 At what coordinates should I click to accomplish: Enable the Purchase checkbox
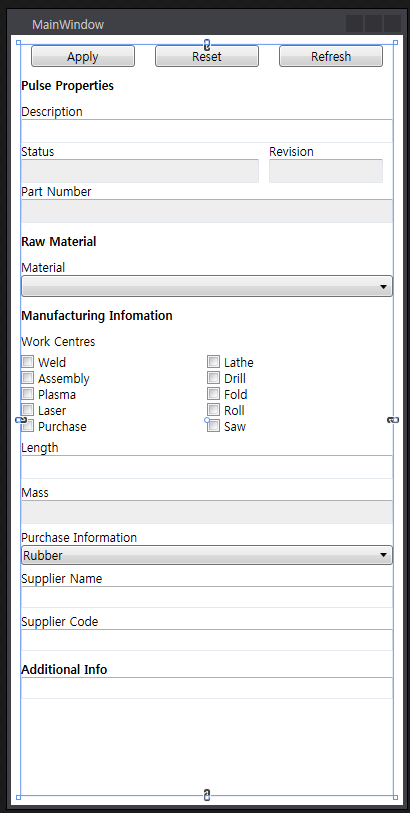point(27,426)
